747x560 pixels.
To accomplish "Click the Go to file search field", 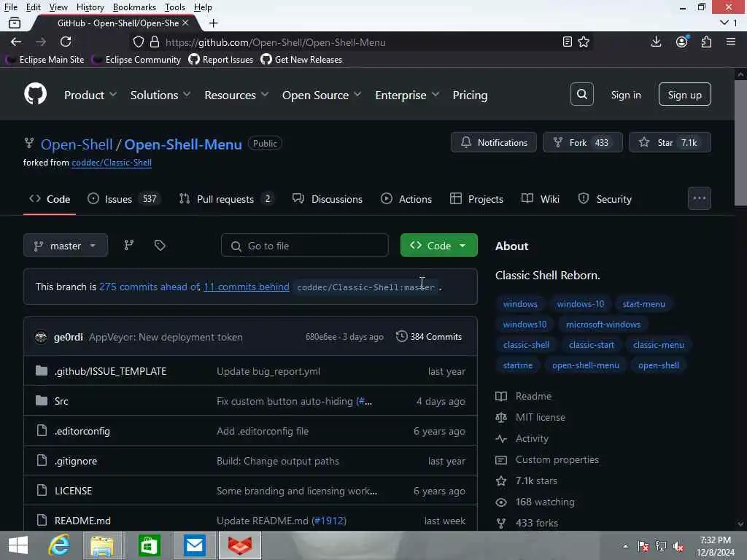I will (x=304, y=245).
